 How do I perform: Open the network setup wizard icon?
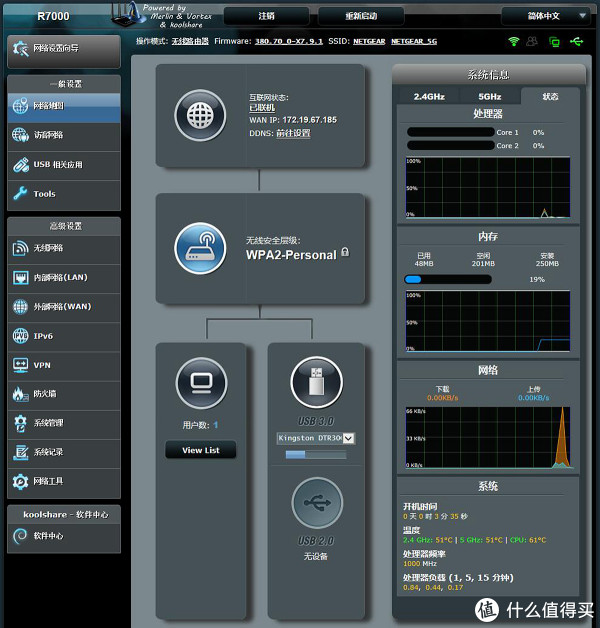tap(20, 48)
